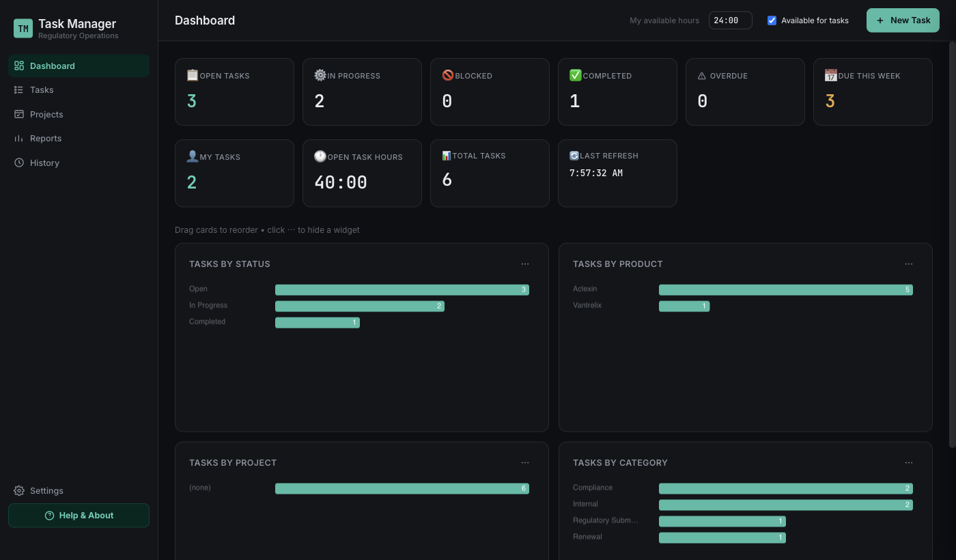Open Settings from the sidebar

click(79, 490)
